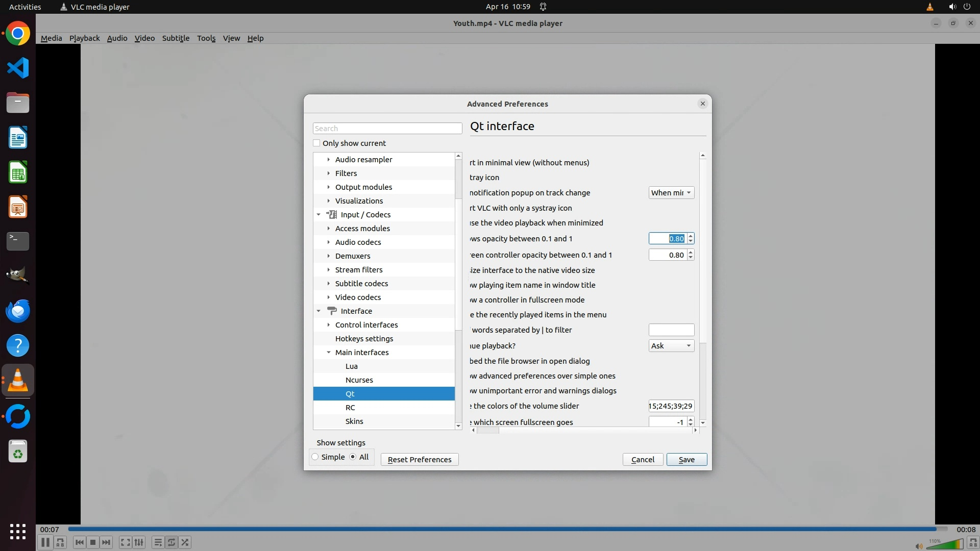Viewport: 980px width, 551px height.
Task: Enable shuffle with the random icon
Action: click(x=185, y=542)
